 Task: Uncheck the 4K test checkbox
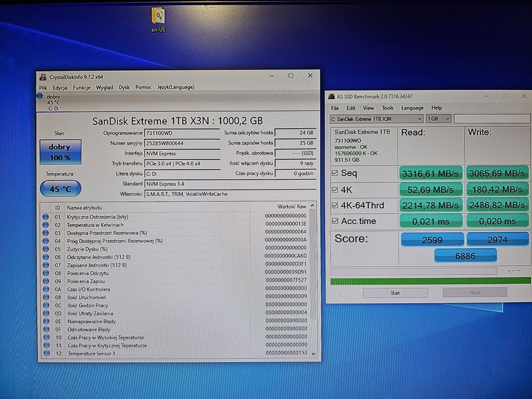[335, 189]
